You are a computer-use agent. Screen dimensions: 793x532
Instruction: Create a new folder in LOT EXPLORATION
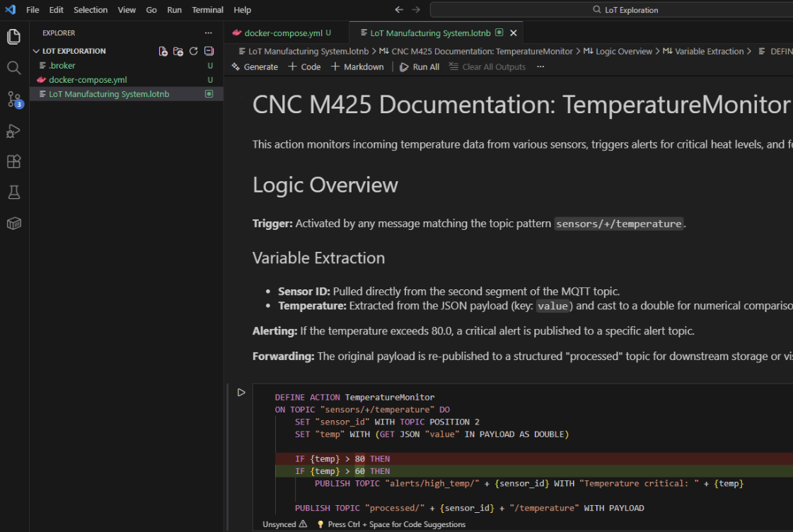click(x=178, y=51)
